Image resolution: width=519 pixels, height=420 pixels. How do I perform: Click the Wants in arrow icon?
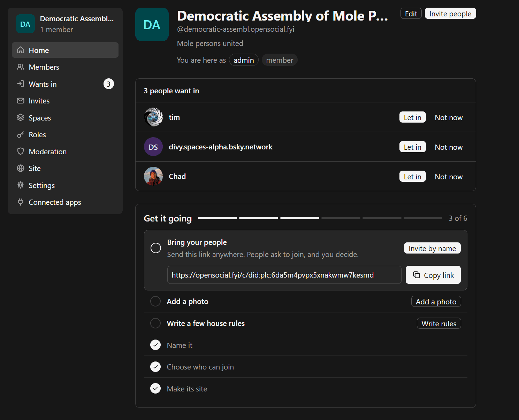21,84
